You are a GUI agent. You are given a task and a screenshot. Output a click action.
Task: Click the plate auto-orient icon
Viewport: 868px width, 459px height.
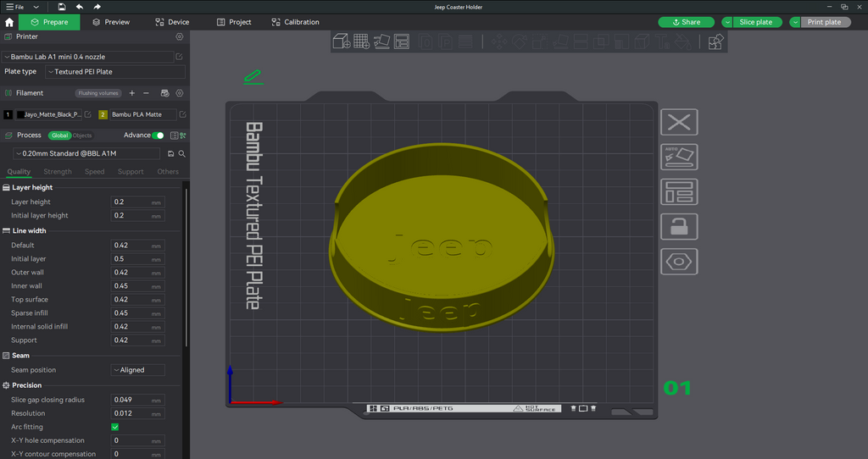click(x=679, y=157)
